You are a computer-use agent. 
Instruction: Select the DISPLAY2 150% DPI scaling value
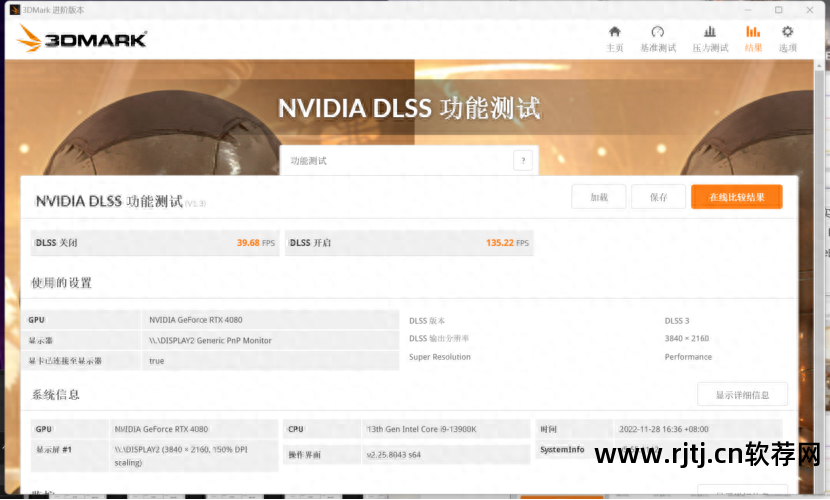pos(181,456)
